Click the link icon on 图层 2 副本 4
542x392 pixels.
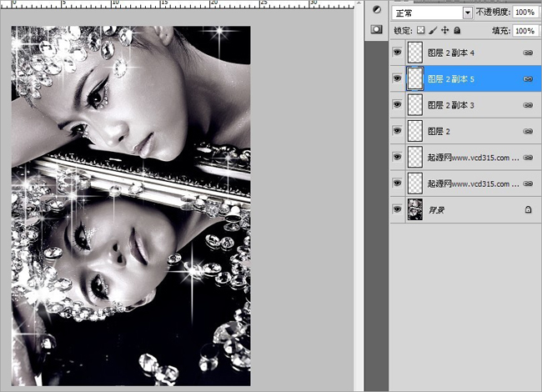tap(528, 53)
